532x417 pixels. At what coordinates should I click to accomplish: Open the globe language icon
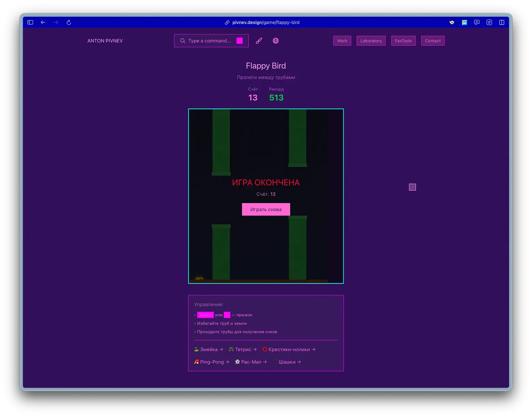(276, 41)
